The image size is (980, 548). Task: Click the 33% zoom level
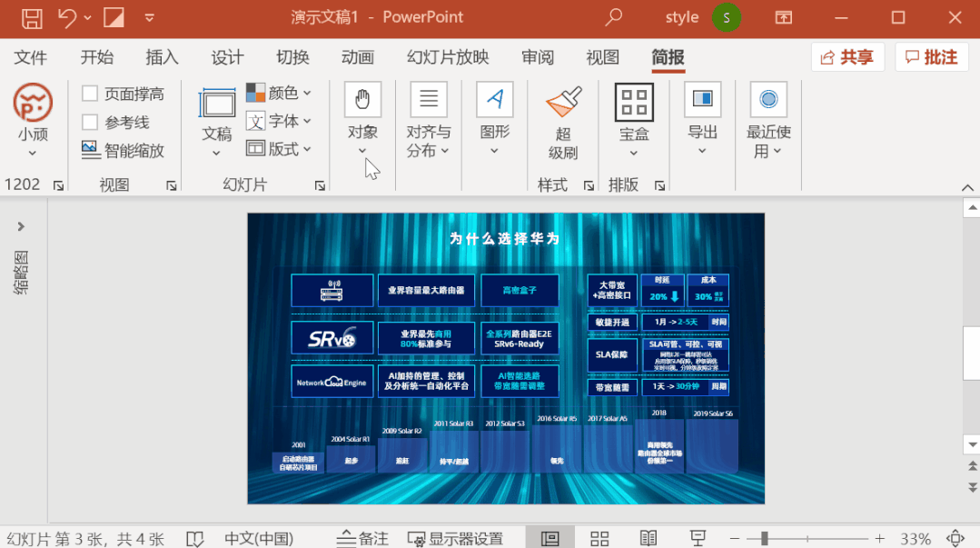[x=915, y=539]
